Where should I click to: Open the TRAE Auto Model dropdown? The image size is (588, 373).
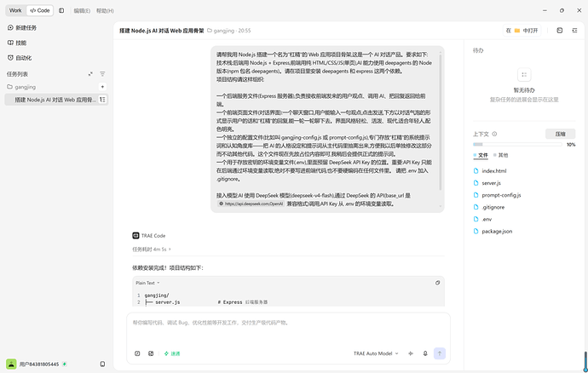coord(376,353)
